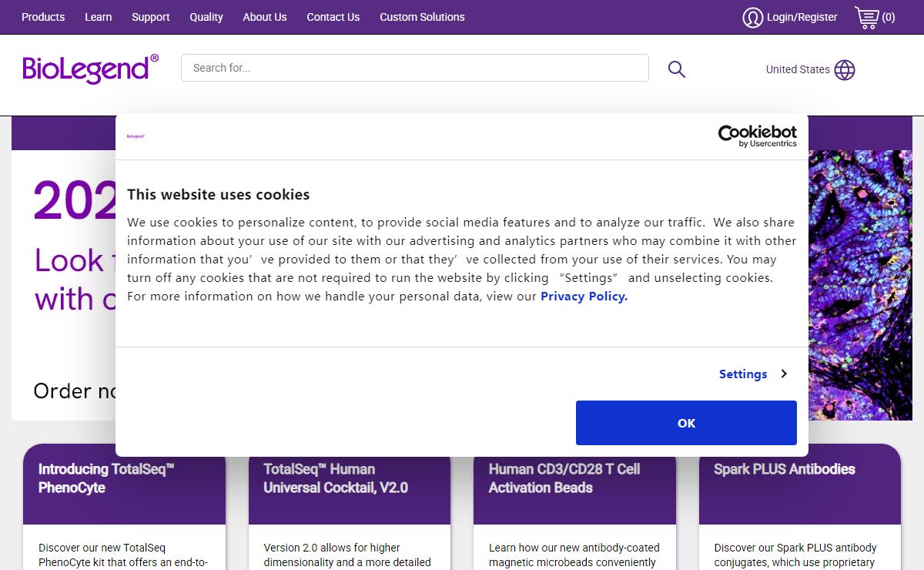Click the fluorescent tissue banner image
Viewport: 924px width, 570px height.
[x=860, y=285]
